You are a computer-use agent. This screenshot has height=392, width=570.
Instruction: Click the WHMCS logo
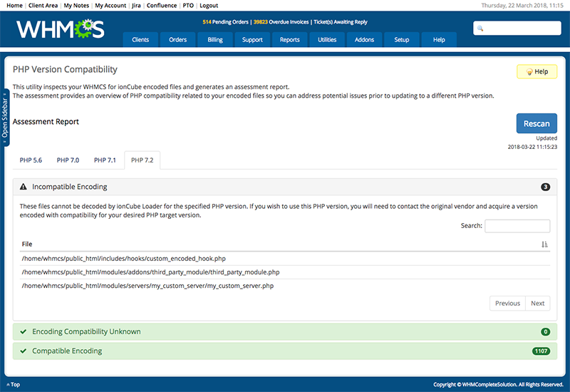coord(61,29)
